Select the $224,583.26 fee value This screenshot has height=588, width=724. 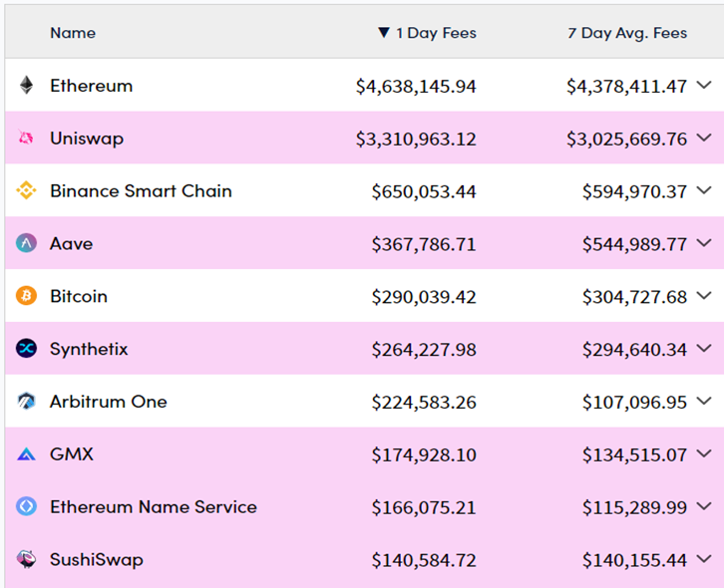[424, 402]
